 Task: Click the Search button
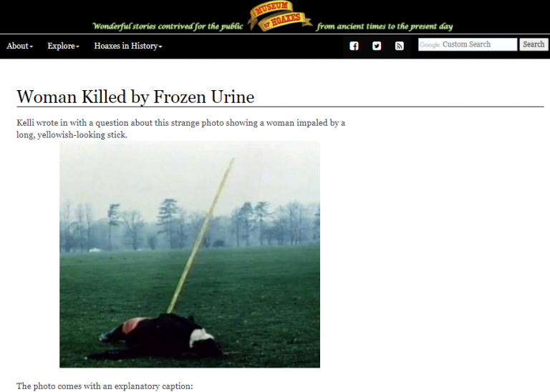[534, 44]
